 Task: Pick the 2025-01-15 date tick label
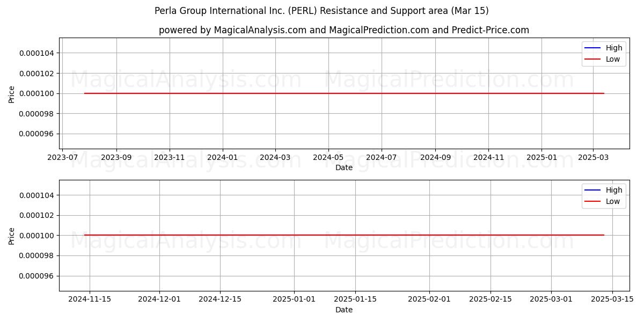[355, 299]
